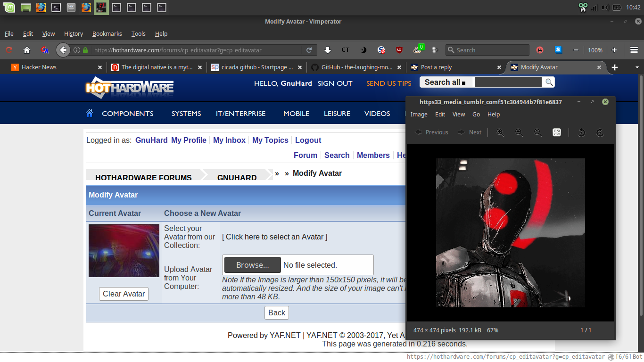The height and width of the screenshot is (362, 644).
Task: Click the Clear Avatar button
Action: click(x=124, y=294)
